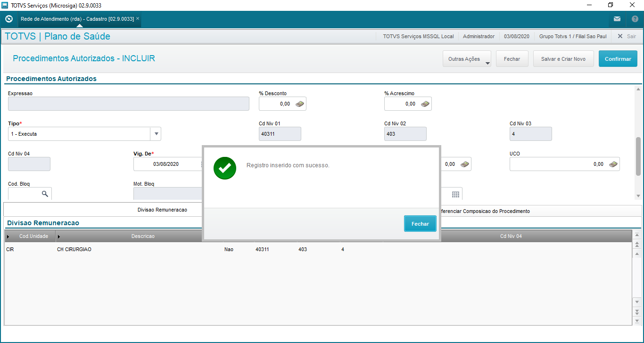Image resolution: width=644 pixels, height=343 pixels.
Task: Expand the Tipo dropdown arrow
Action: tap(156, 134)
